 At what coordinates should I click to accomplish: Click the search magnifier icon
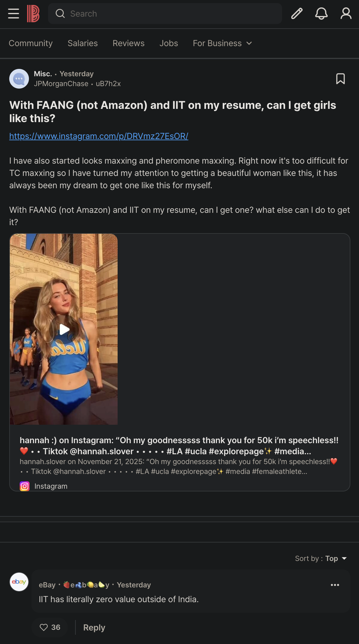coord(60,14)
